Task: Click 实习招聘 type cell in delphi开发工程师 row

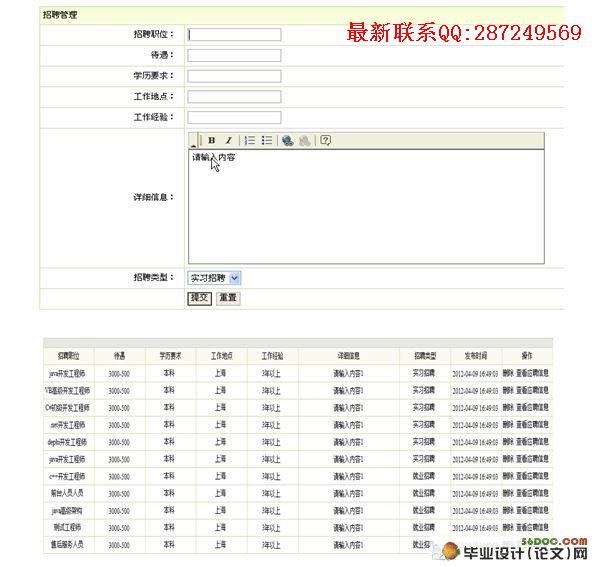Action: click(424, 442)
